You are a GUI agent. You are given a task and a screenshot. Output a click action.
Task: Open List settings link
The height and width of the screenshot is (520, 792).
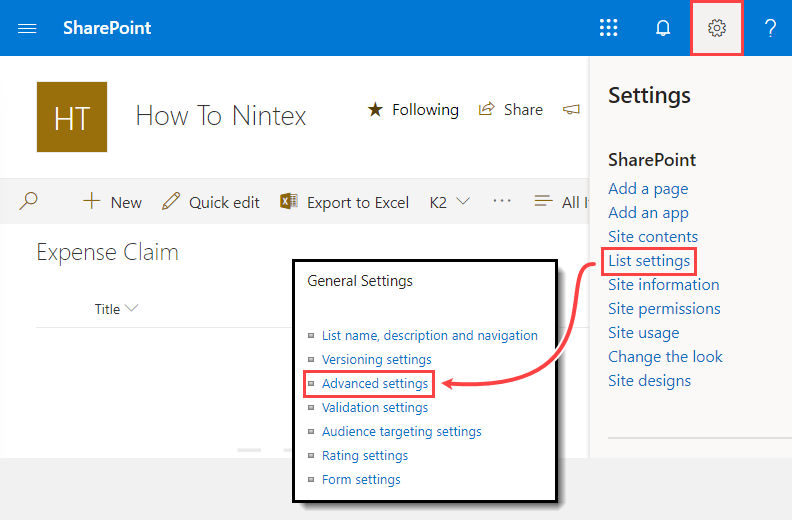[x=649, y=261]
